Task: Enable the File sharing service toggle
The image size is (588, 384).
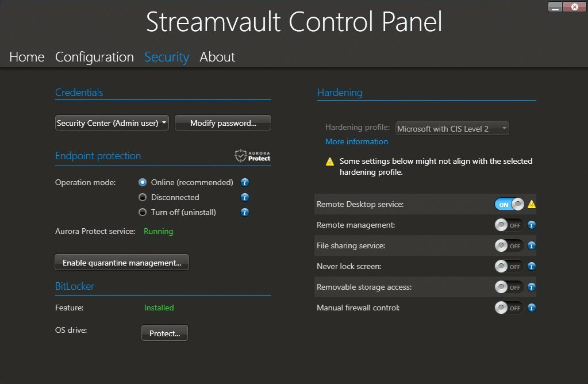Action: [508, 245]
